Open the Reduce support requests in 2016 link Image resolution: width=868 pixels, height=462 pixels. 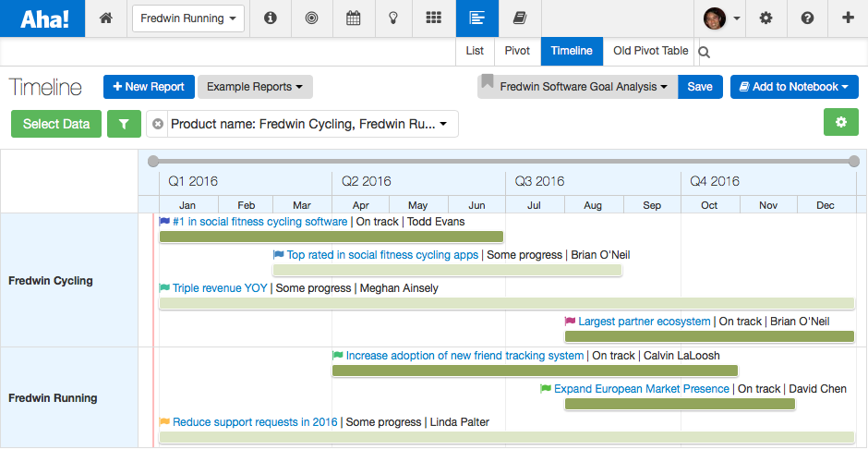(255, 422)
